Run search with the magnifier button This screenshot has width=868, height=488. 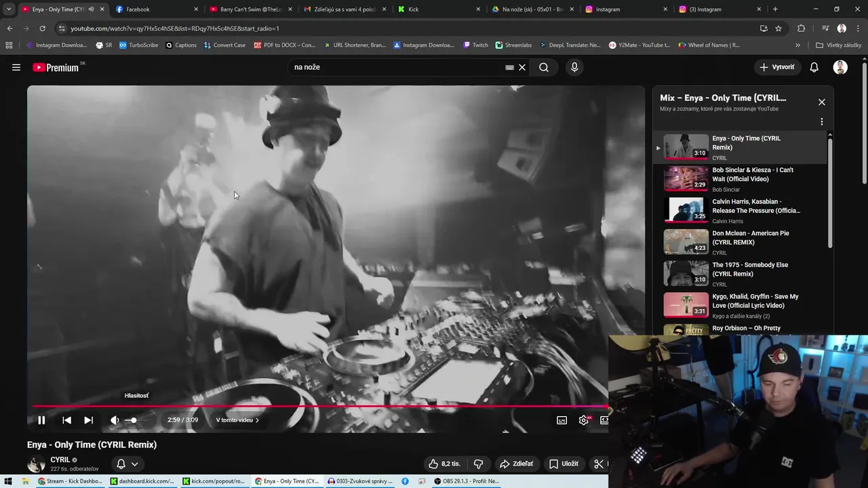pyautogui.click(x=544, y=67)
